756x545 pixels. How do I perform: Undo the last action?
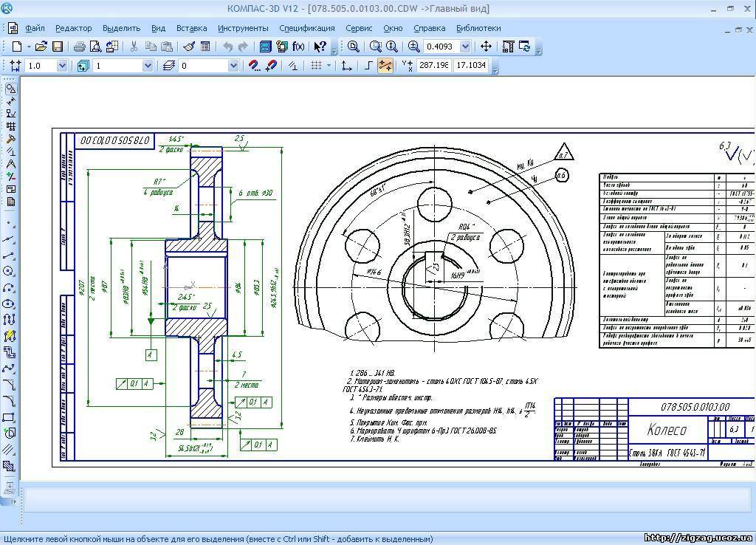tap(227, 47)
